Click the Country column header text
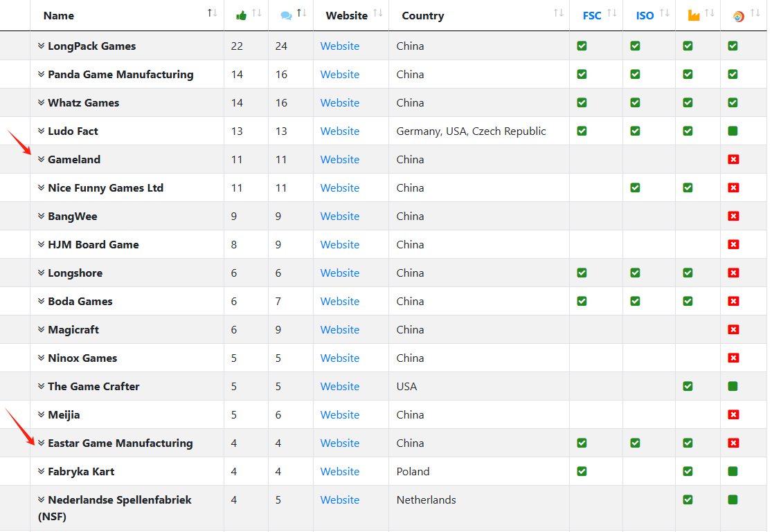 tap(423, 16)
